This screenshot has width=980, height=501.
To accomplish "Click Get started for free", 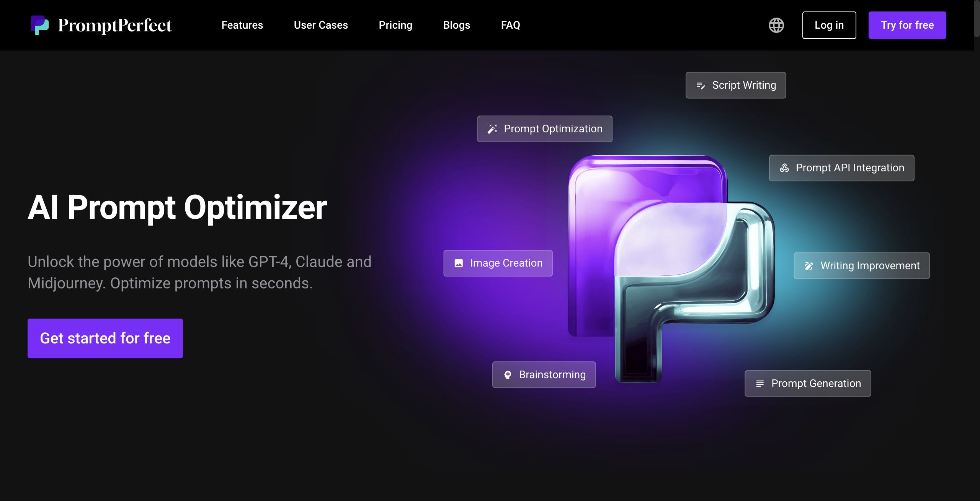I will tap(105, 338).
